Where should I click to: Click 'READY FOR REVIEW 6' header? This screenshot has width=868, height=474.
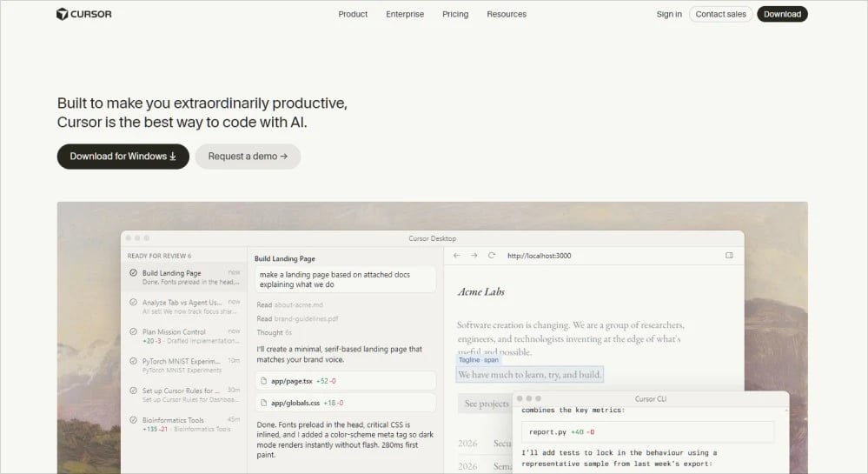(159, 256)
